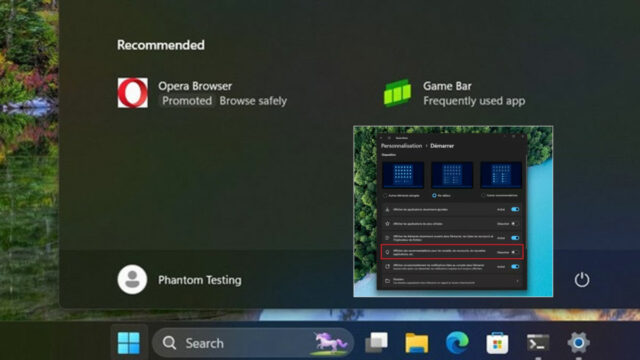Click the "Opera Browser" title text
This screenshot has width=640, height=360.
click(x=195, y=86)
